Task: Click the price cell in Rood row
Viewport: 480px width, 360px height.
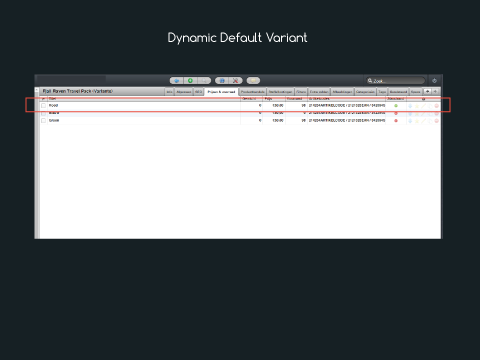Action: (274, 106)
